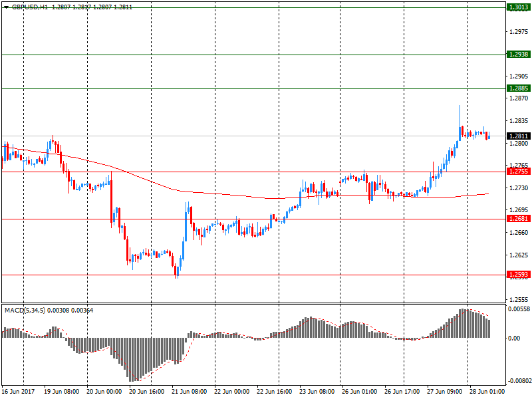Click the 23 Jun 08:00 time label
The width and height of the screenshot is (532, 399).
pos(317,392)
